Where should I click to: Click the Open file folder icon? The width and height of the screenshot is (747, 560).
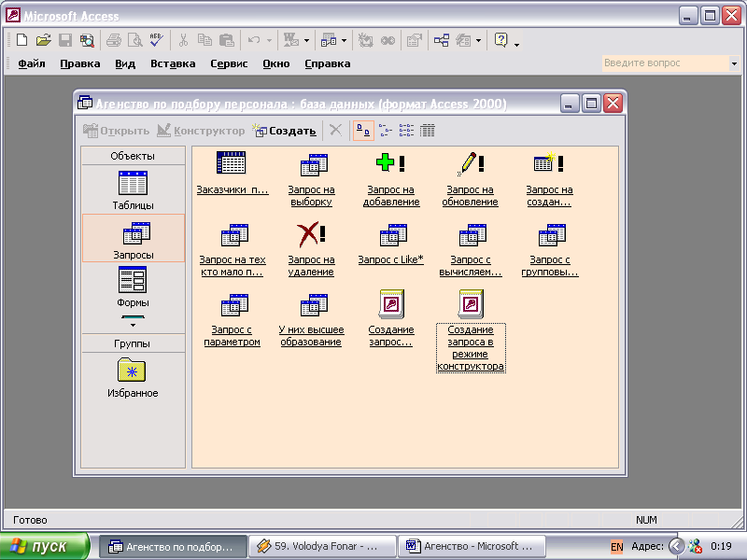point(43,40)
